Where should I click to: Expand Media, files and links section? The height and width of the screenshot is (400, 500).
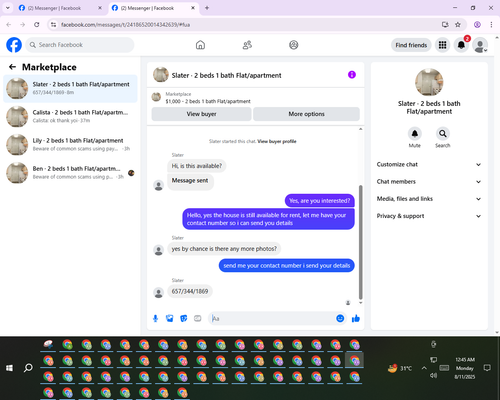(x=429, y=199)
